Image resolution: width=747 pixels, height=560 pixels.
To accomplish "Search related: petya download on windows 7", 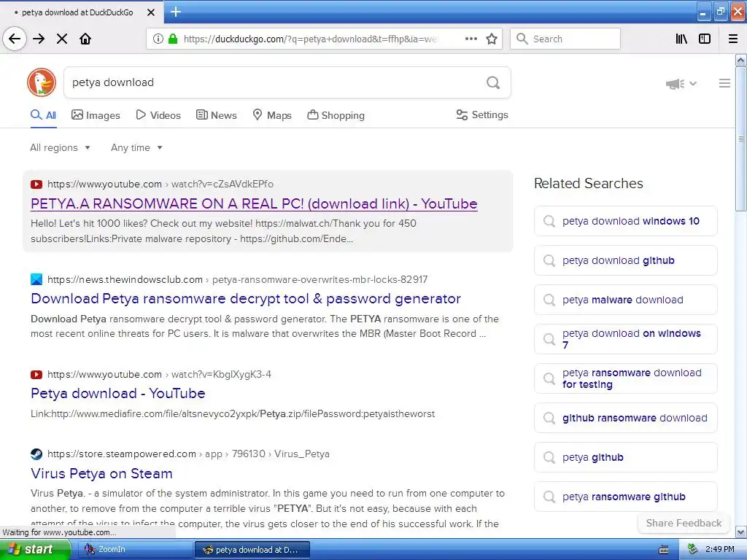I will tap(625, 339).
